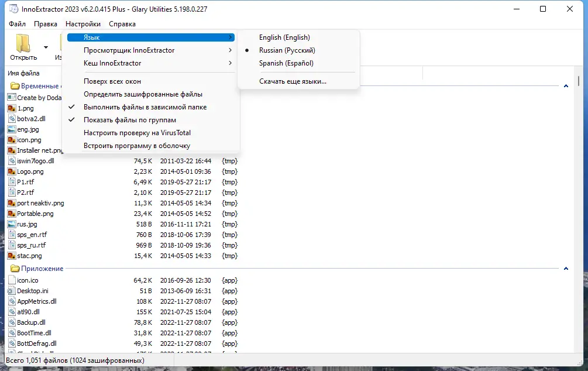Click the rus.jpg image icon
Screen dimensions: 588x371
point(12,224)
